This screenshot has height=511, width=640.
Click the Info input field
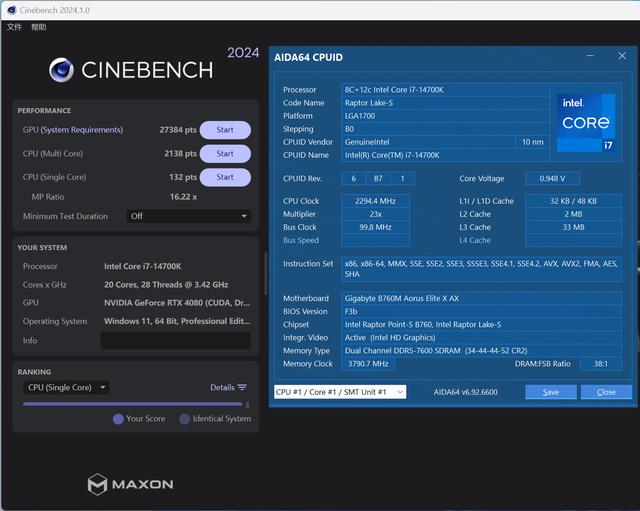click(x=176, y=340)
